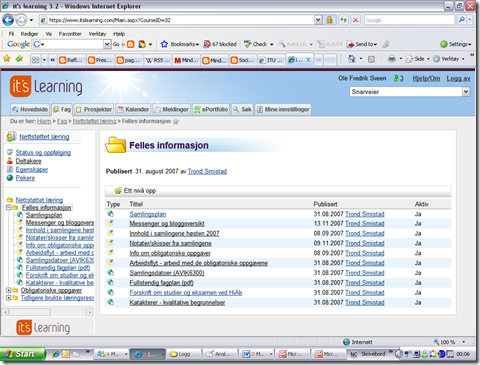Click Trond Smistad link after Publisert date

click(207, 171)
